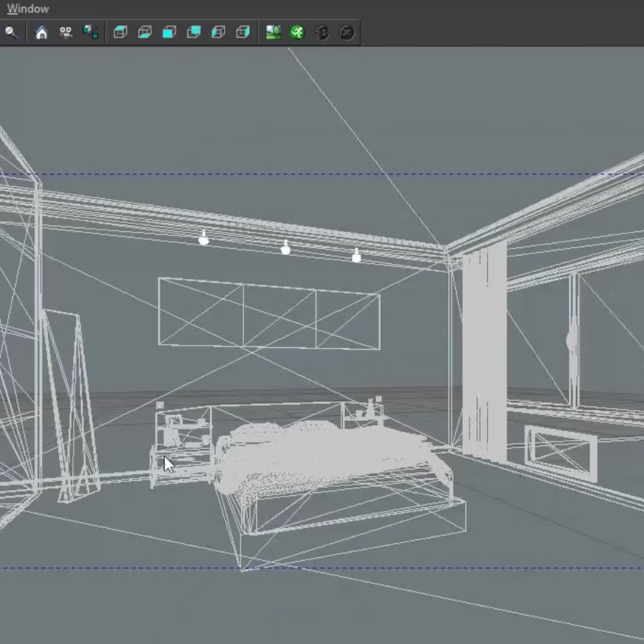Select the middle ceiling light fixture
Image resolution: width=644 pixels, height=644 pixels.
[x=286, y=248]
